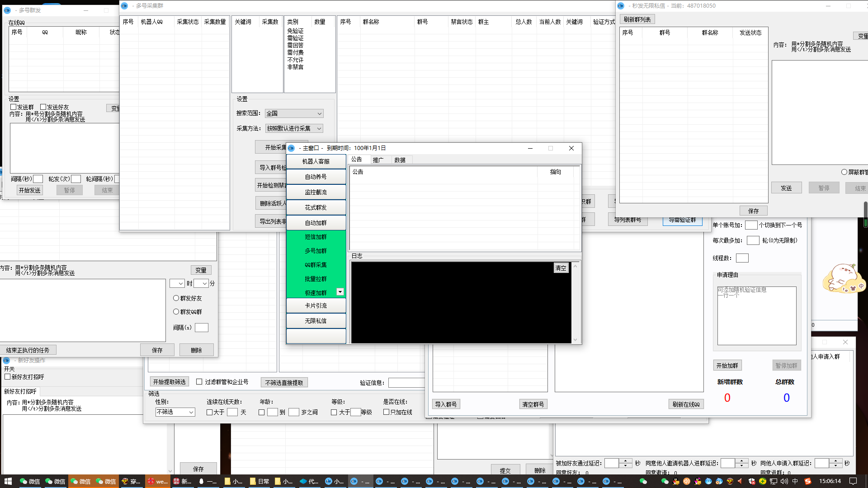Open the 代... taskbar app
The height and width of the screenshot is (488, 868).
coord(310,481)
